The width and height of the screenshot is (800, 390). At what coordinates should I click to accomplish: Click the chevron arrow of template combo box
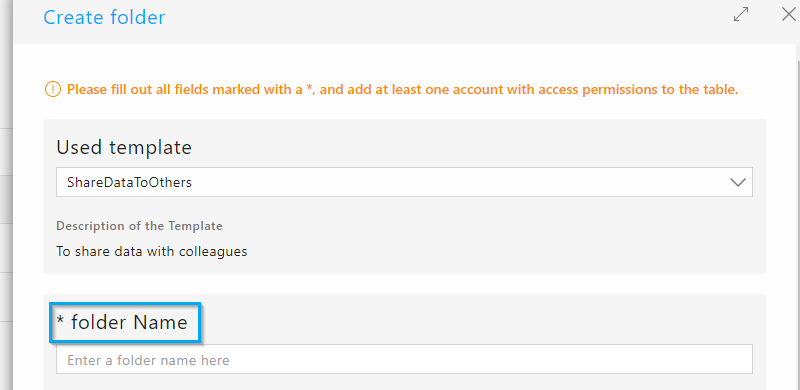click(x=738, y=182)
